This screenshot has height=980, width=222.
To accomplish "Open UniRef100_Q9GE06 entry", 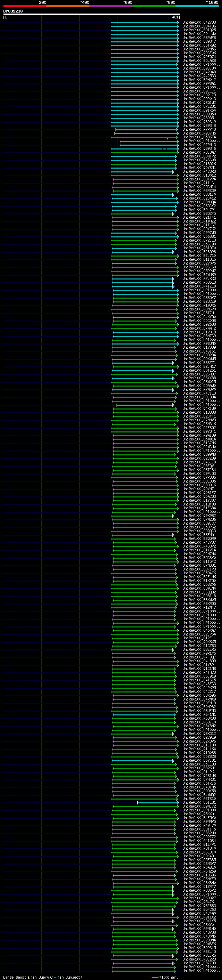I will pyautogui.click(x=199, y=53).
